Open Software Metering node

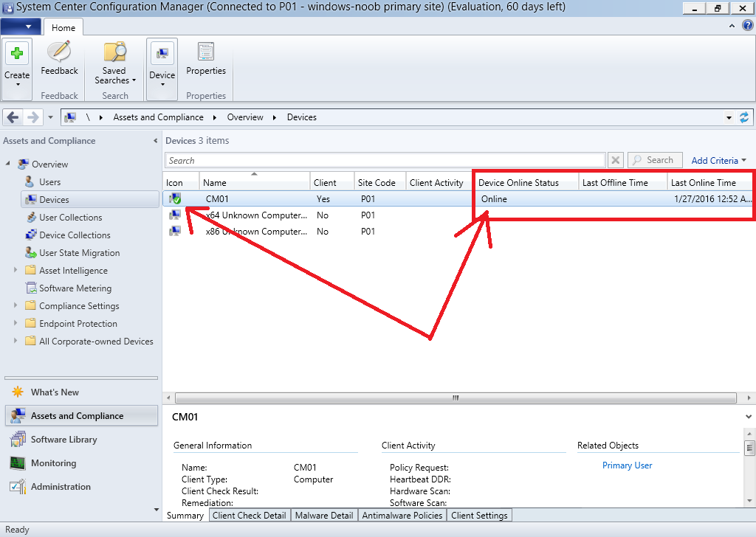tap(75, 288)
